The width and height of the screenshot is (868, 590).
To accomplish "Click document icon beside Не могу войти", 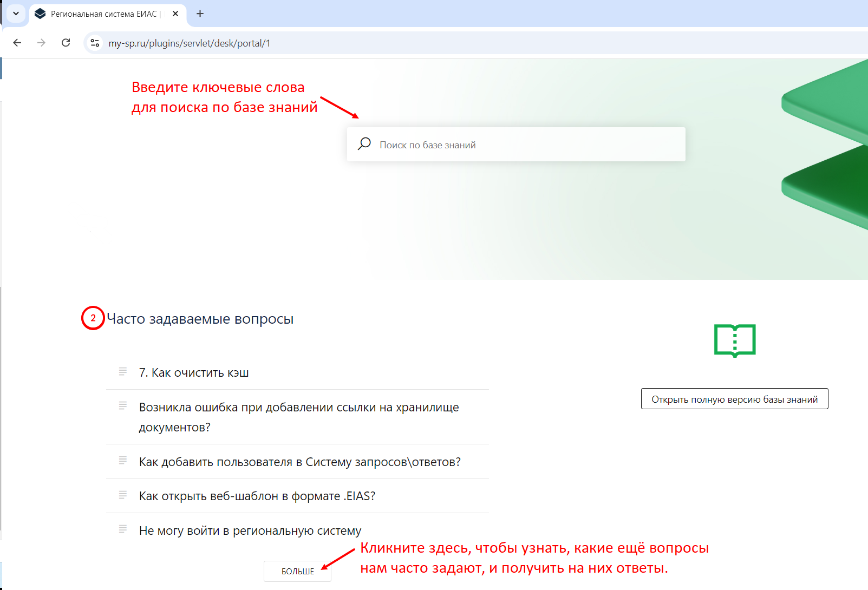I will coord(123,529).
